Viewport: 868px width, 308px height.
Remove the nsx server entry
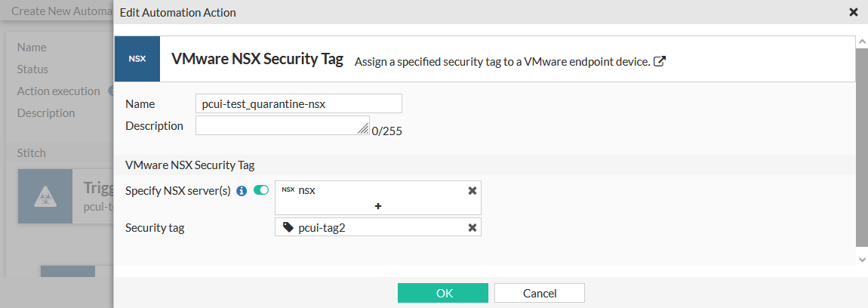(472, 190)
